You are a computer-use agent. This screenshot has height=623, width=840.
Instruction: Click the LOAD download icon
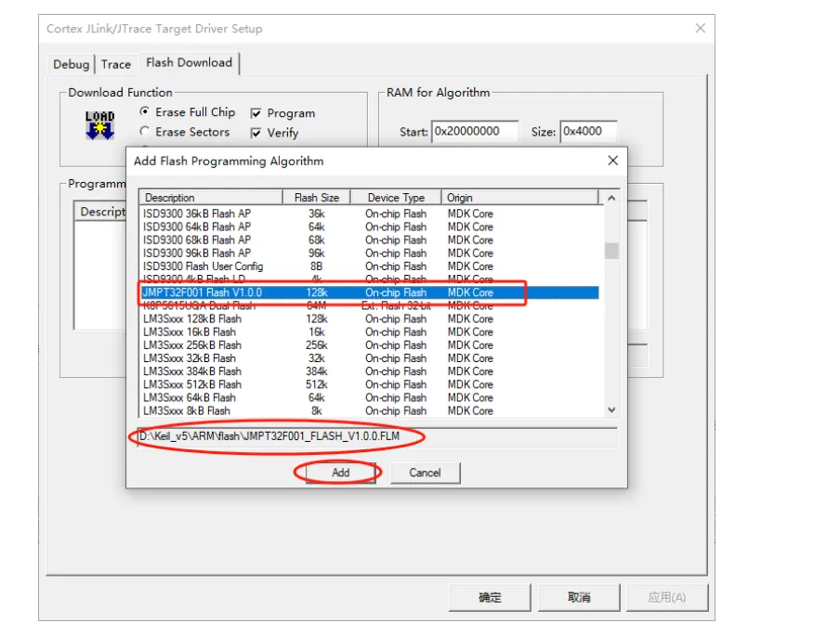pos(99,124)
